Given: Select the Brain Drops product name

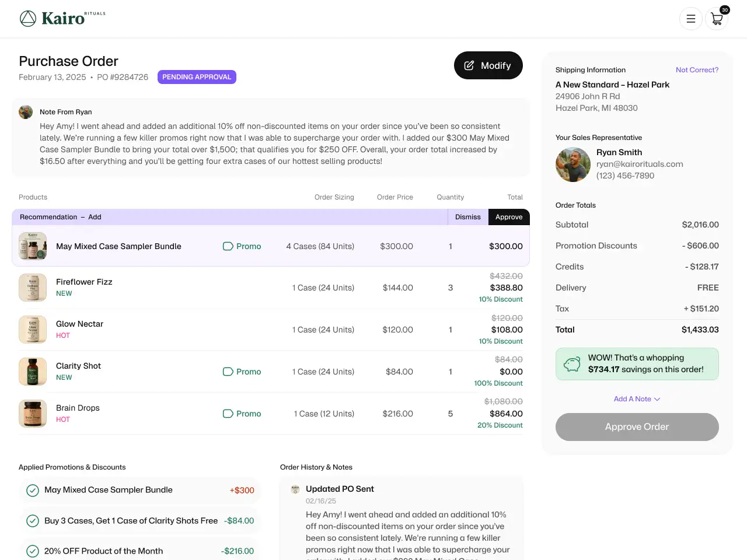Looking at the screenshot, I should [78, 408].
